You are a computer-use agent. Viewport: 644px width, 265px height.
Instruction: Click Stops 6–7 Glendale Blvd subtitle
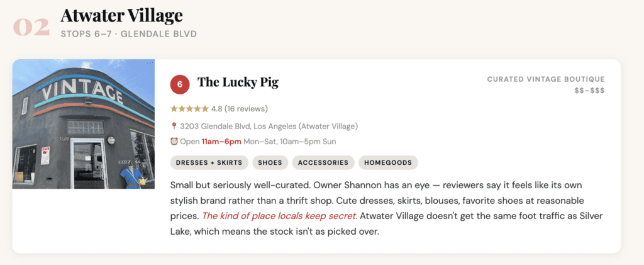point(128,33)
